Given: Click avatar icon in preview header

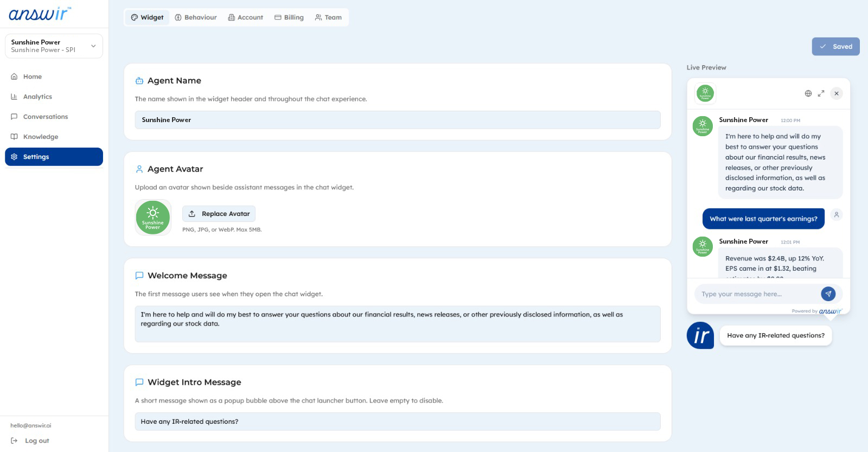Looking at the screenshot, I should tap(705, 93).
